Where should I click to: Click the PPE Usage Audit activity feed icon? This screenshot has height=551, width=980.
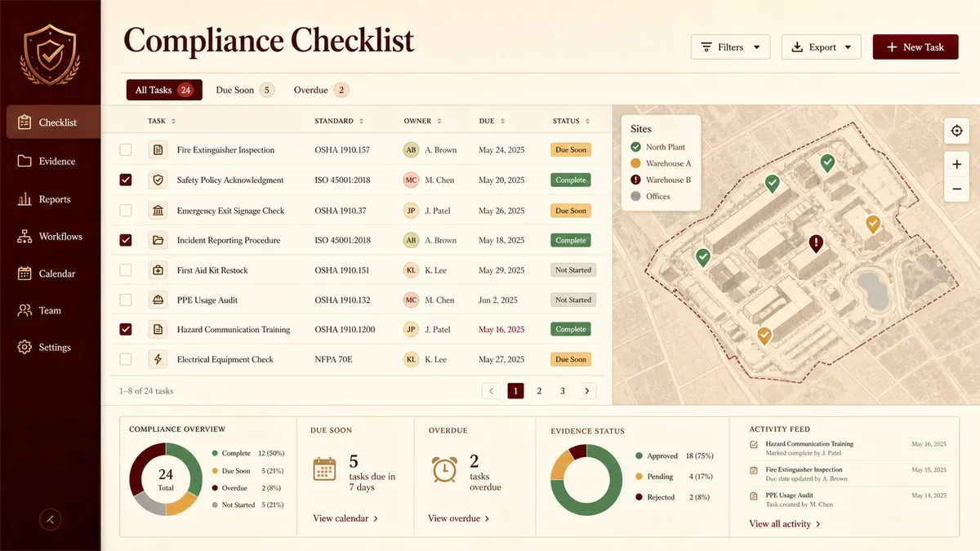[x=754, y=495]
